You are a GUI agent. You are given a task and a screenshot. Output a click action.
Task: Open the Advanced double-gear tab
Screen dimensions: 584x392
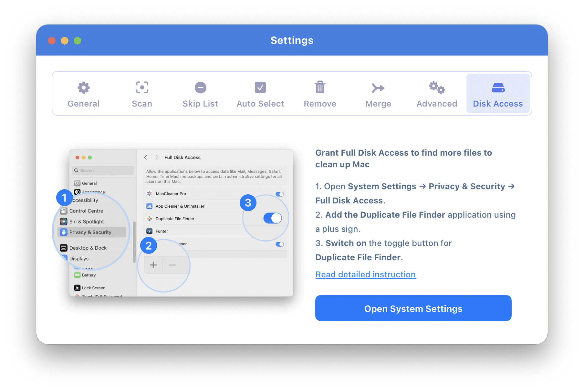[x=437, y=94]
